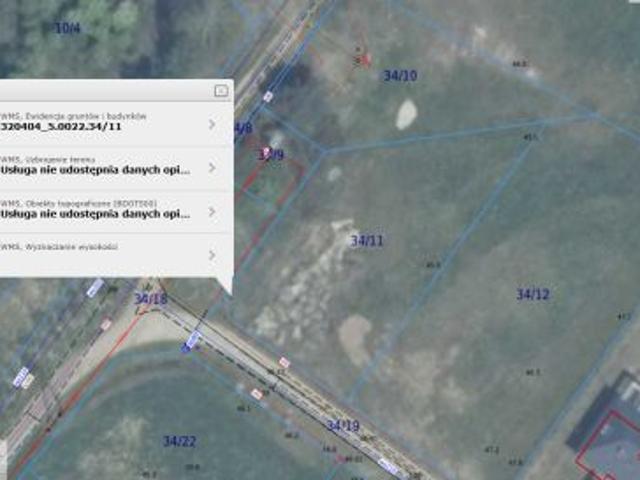Choose parcel label 34/19 on road
The width and height of the screenshot is (640, 480).
(x=342, y=426)
